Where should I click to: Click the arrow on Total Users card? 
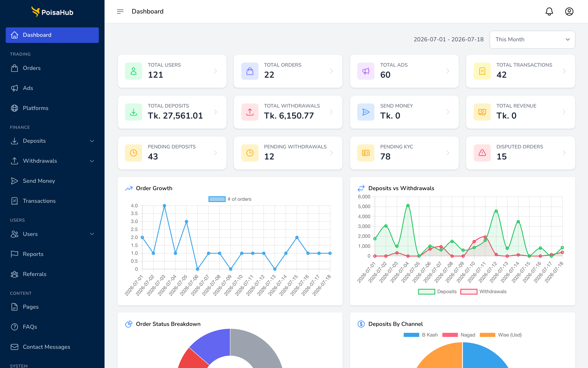pos(215,71)
